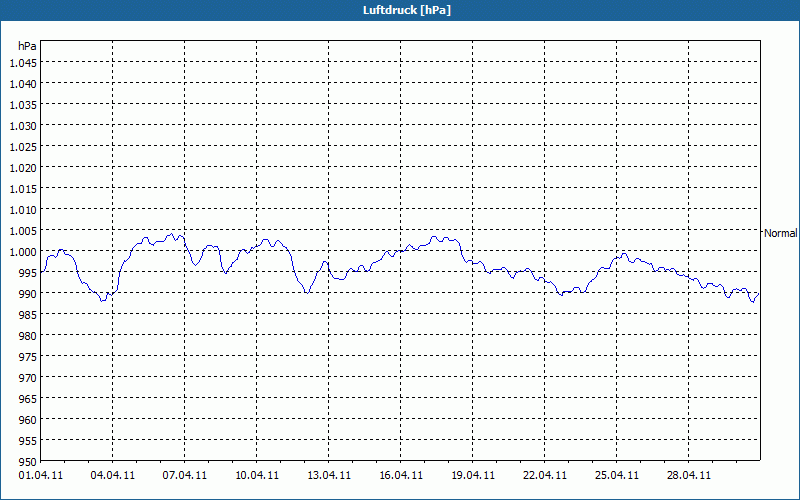This screenshot has width=800, height=500.
Task: Select the 1.045 y-axis value
Action: tap(23, 63)
